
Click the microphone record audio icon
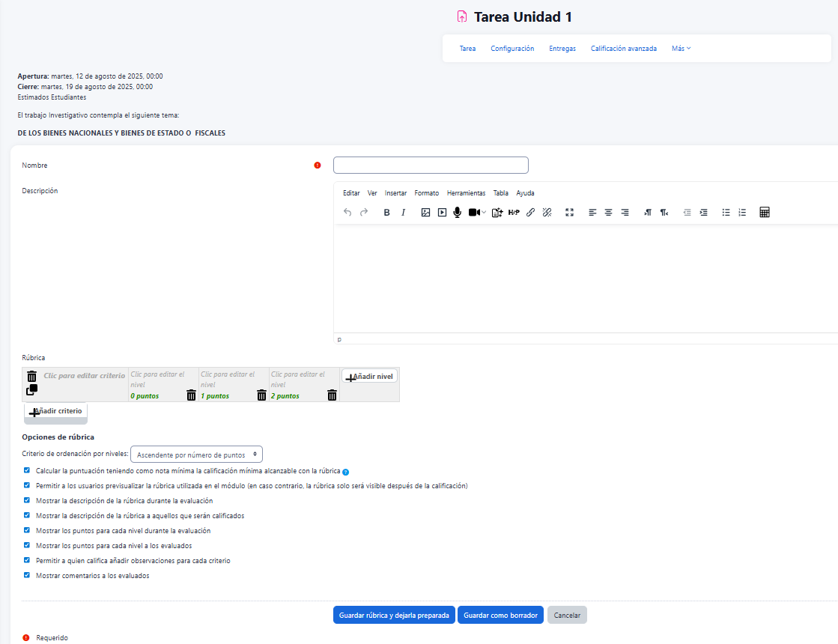(457, 213)
